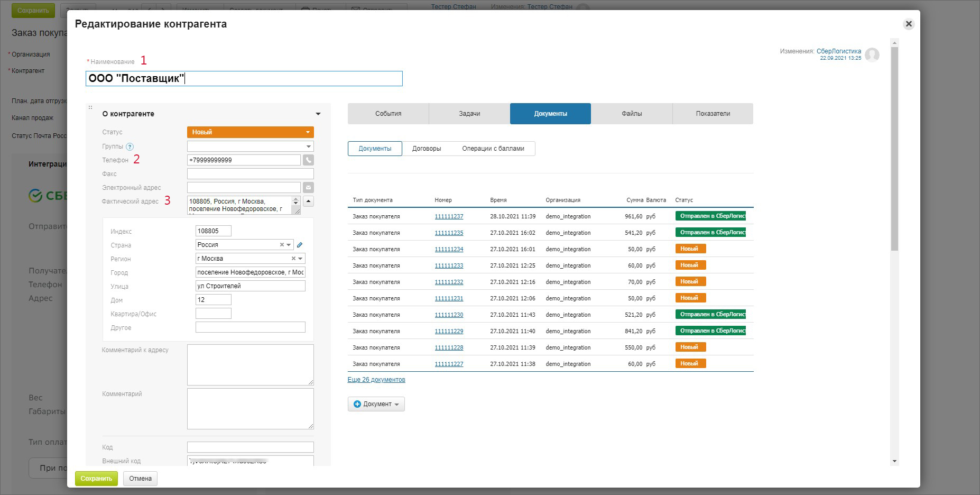
Task: Click the Квартира/Офис input field
Action: click(x=214, y=314)
